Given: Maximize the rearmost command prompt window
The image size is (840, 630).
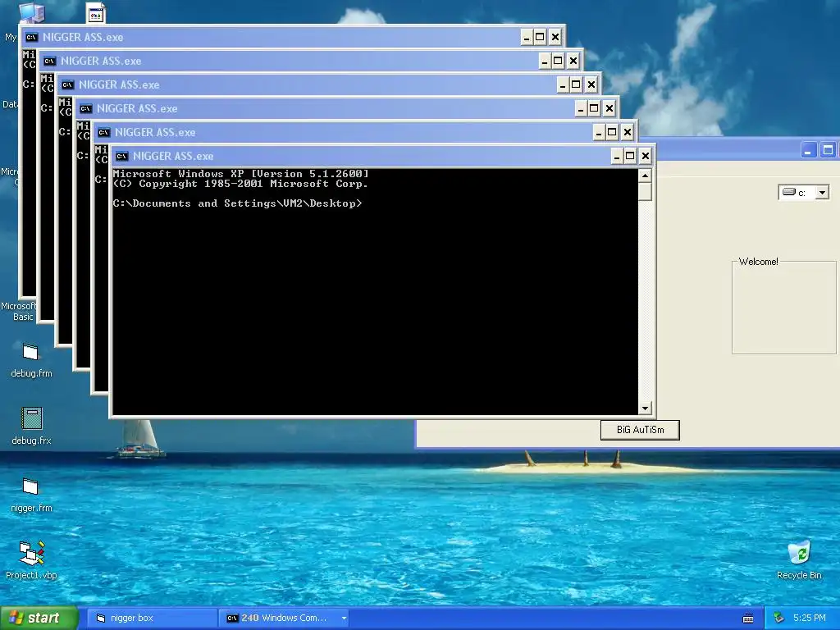Looking at the screenshot, I should click(540, 38).
